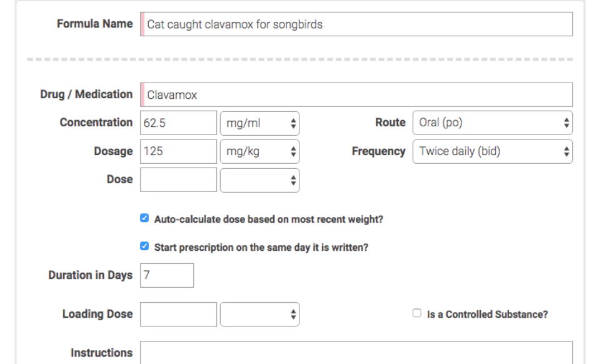This screenshot has height=364, width=589.
Task: Click the 'Start prescription on the same day it is written?' label
Action: pos(261,248)
